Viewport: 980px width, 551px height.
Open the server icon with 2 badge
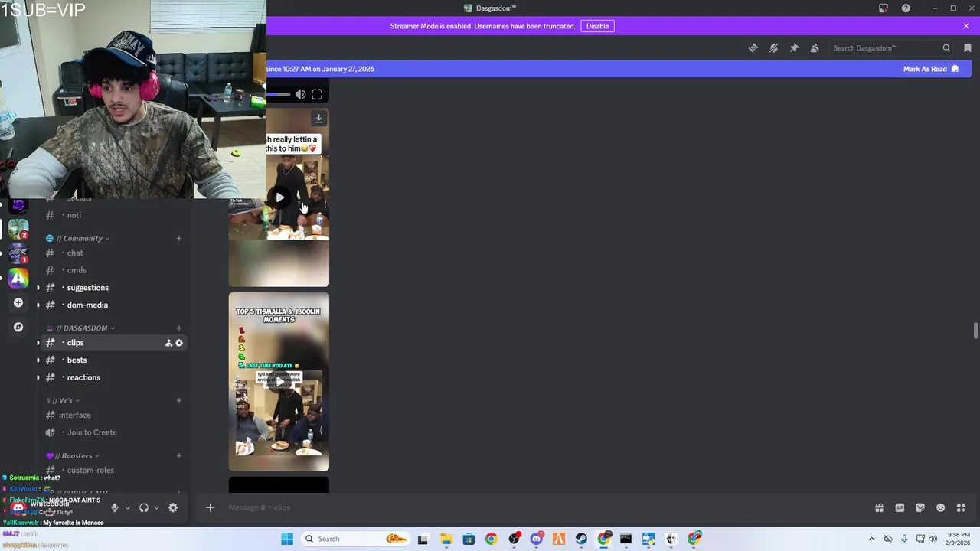click(x=18, y=229)
